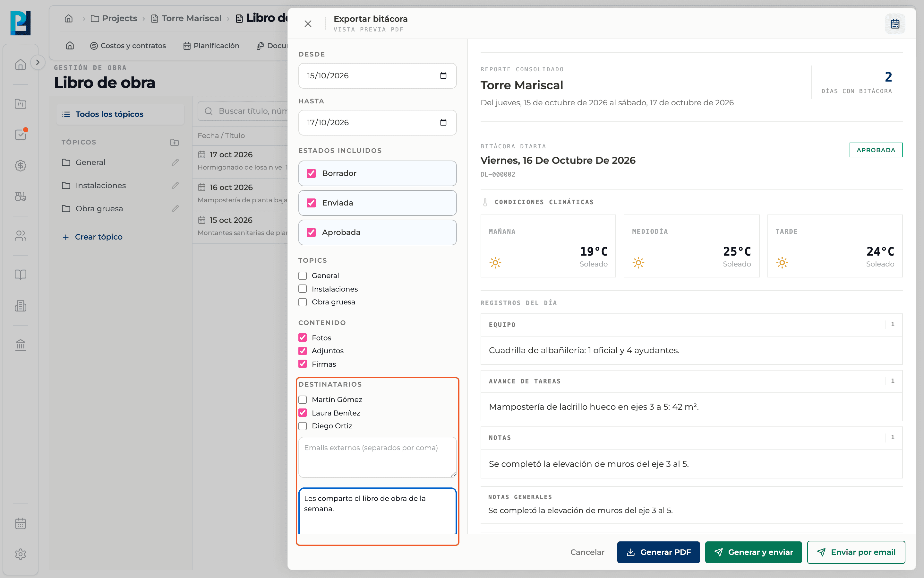Open the bank building icon in sidebar
Viewport: 924px width, 578px height.
(x=20, y=345)
